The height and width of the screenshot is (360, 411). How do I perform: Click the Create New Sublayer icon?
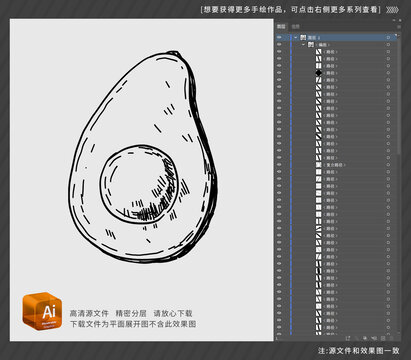pos(374,338)
